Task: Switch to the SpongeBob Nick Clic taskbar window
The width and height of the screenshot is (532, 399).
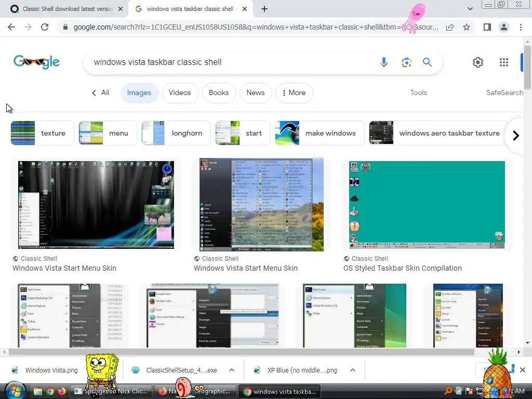Action: (x=111, y=391)
